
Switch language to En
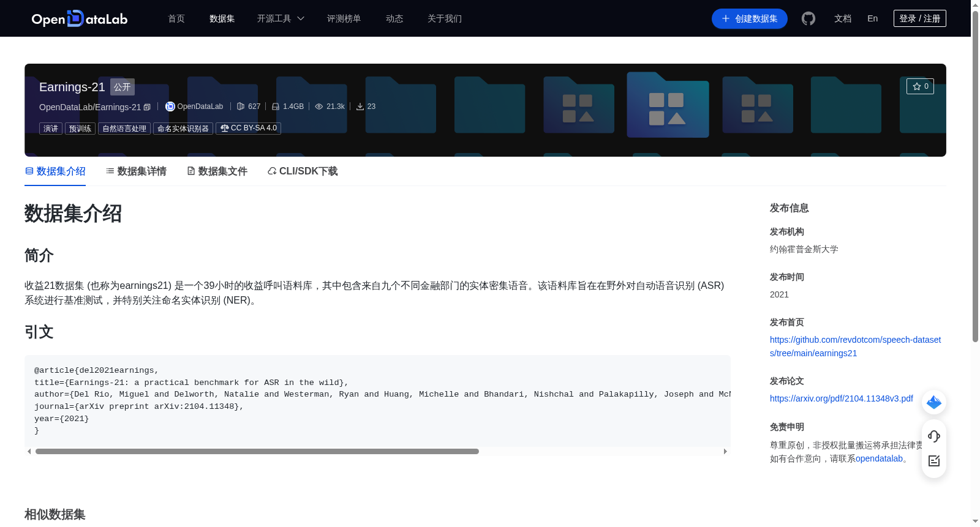coord(873,18)
